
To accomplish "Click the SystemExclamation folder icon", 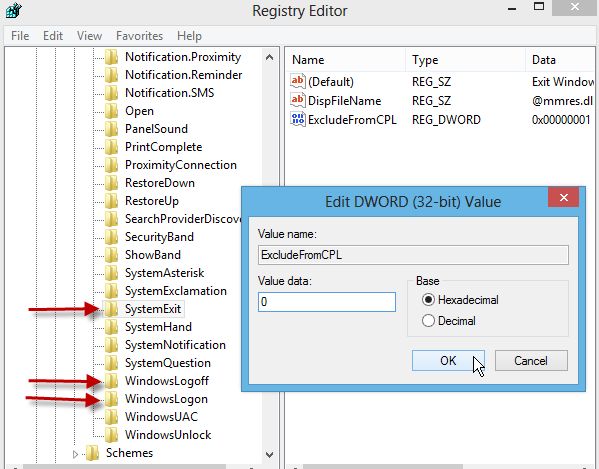I will pos(112,291).
